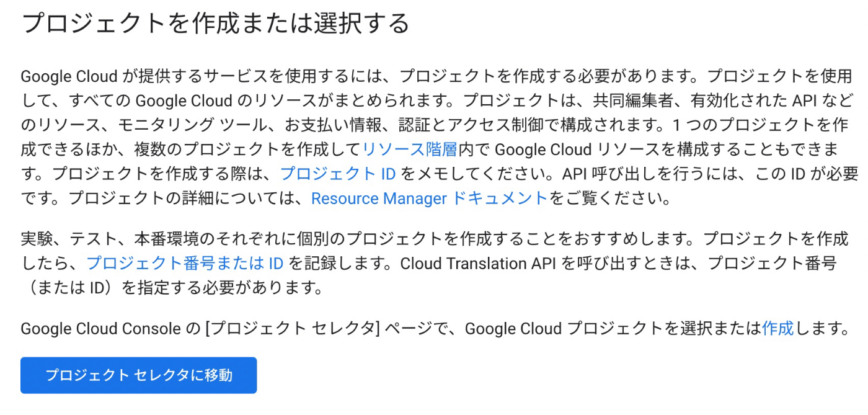
Task: Visit the プロジェクト番号または ID link
Action: click(185, 263)
